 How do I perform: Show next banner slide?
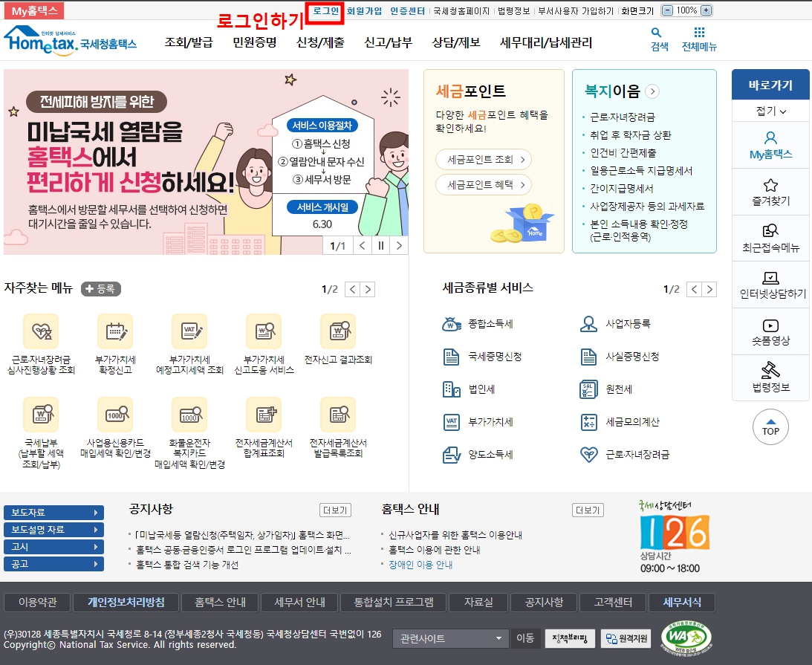coord(399,245)
